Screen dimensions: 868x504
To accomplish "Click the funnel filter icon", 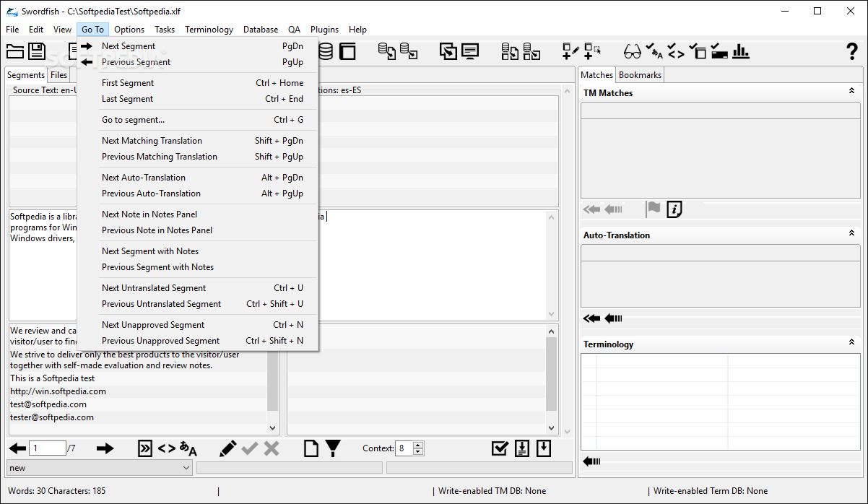I will point(332,448).
